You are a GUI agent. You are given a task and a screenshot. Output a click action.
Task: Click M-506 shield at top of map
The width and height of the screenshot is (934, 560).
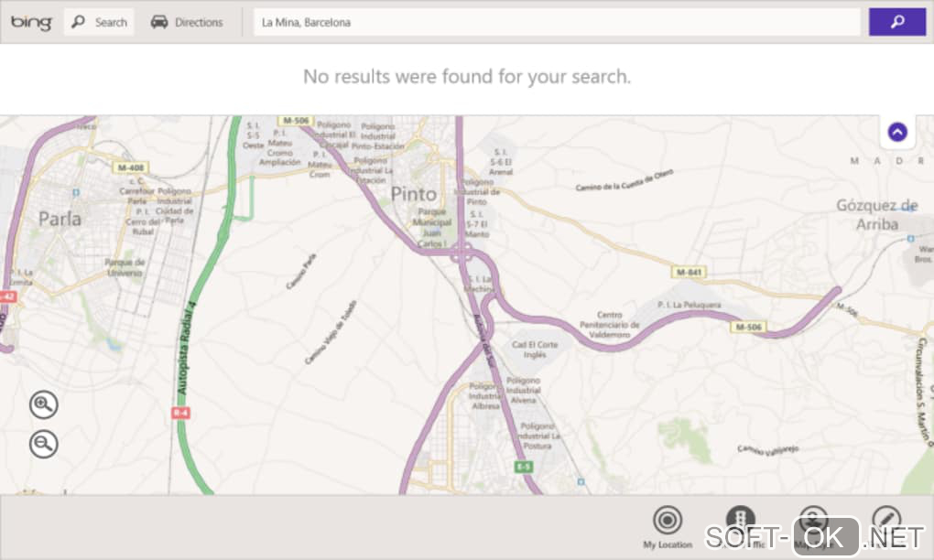click(296, 121)
